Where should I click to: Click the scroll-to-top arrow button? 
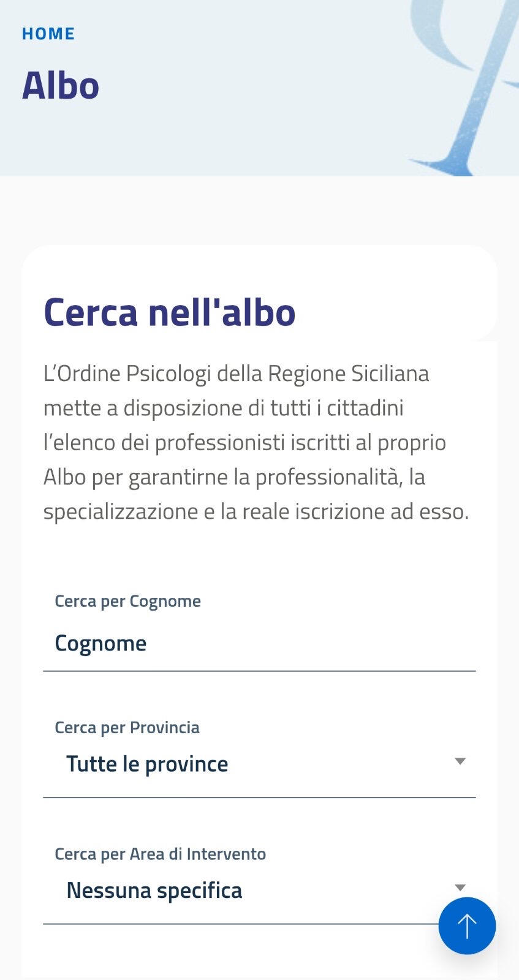[467, 925]
